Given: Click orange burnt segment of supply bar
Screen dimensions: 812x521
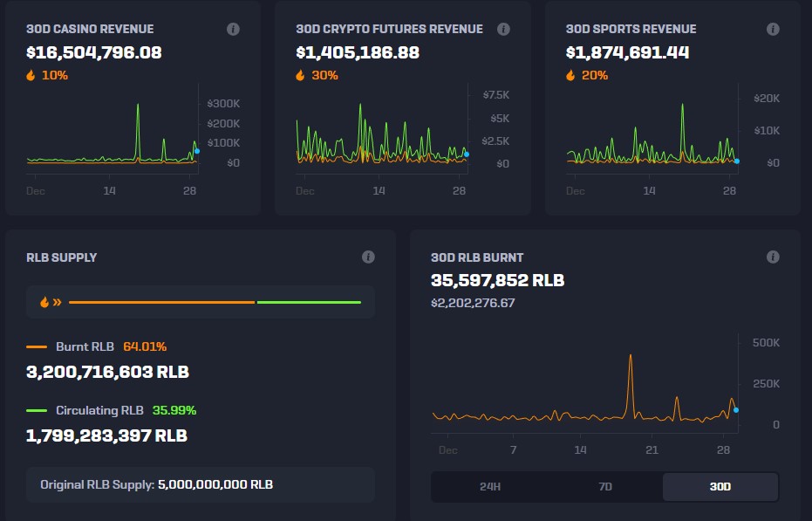Looking at the screenshot, I should pyautogui.click(x=161, y=302).
